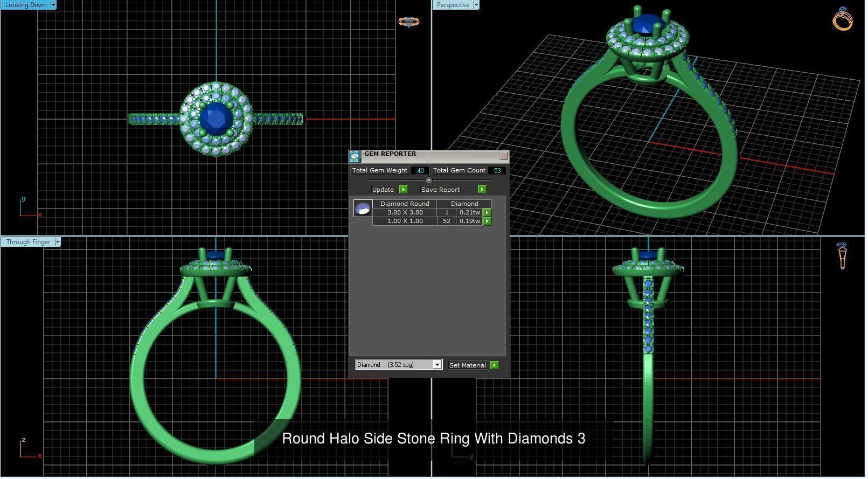Click the Set Material button
Image resolution: width=868 pixels, height=479 pixels.
tap(468, 365)
